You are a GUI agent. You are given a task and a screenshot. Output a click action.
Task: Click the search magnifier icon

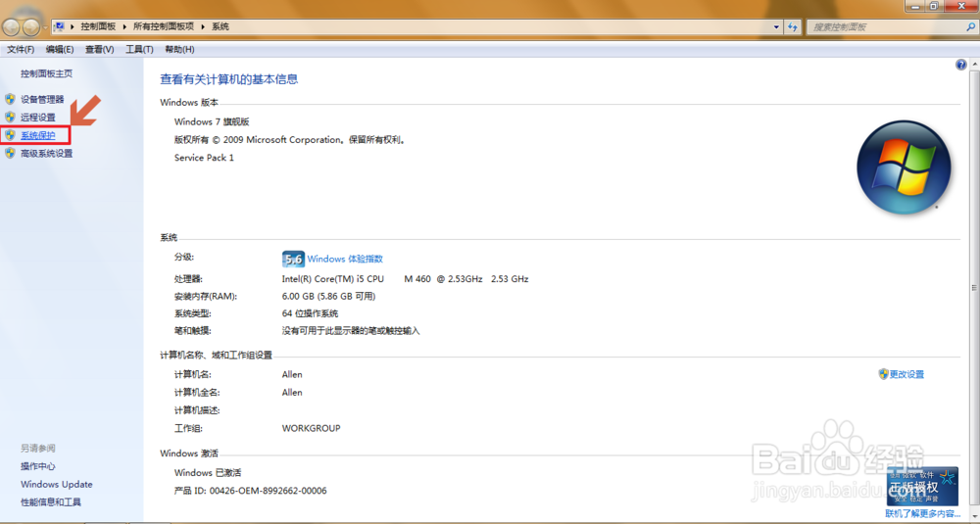[970, 26]
